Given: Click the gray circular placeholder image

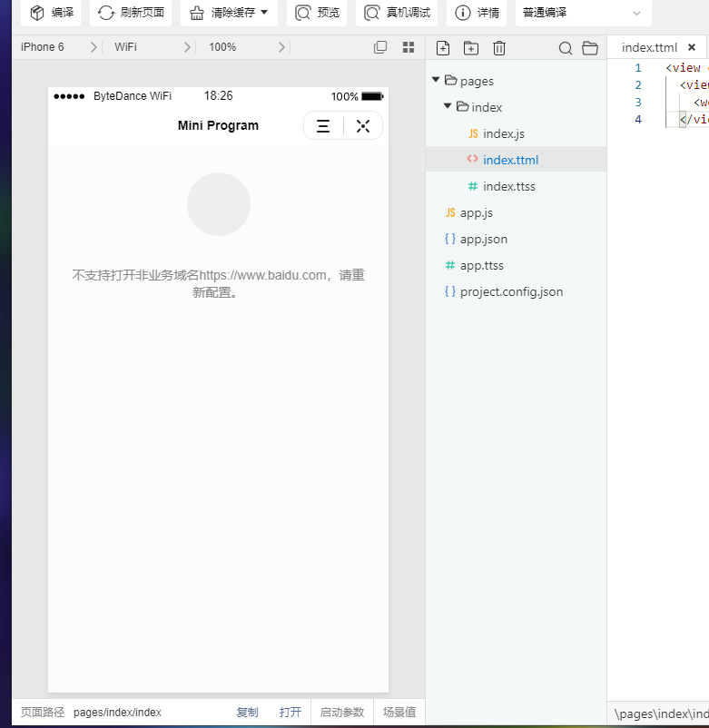Looking at the screenshot, I should [219, 204].
